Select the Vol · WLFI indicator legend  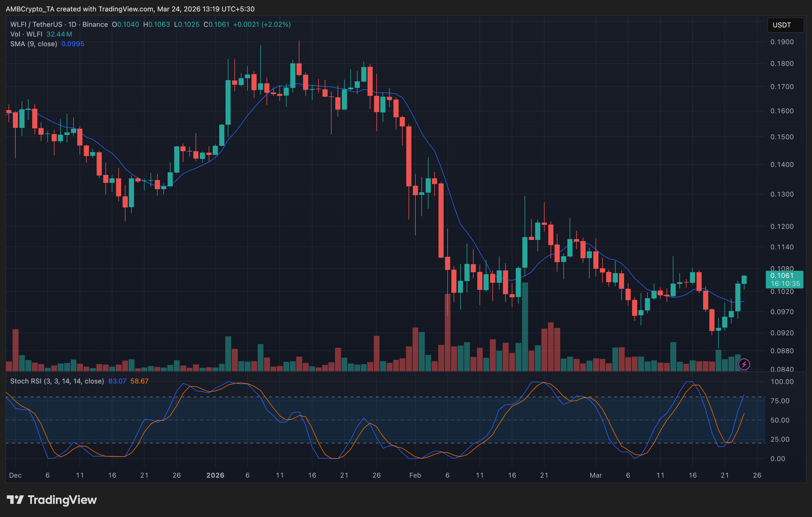26,34
